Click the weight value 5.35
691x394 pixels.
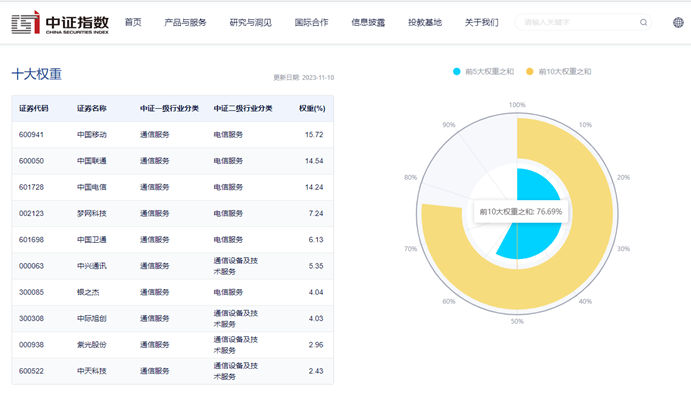tap(316, 266)
